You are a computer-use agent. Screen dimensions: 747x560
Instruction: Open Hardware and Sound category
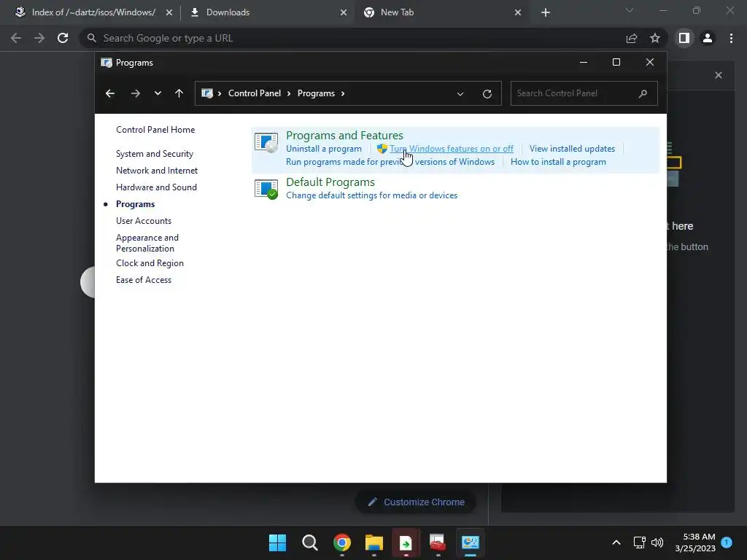click(x=156, y=187)
